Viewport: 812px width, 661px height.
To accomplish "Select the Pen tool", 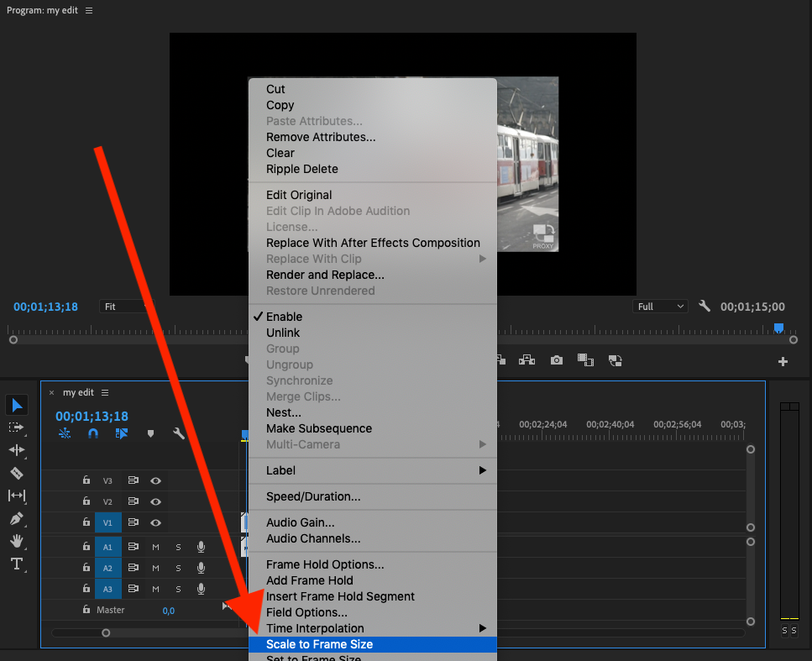I will (17, 519).
